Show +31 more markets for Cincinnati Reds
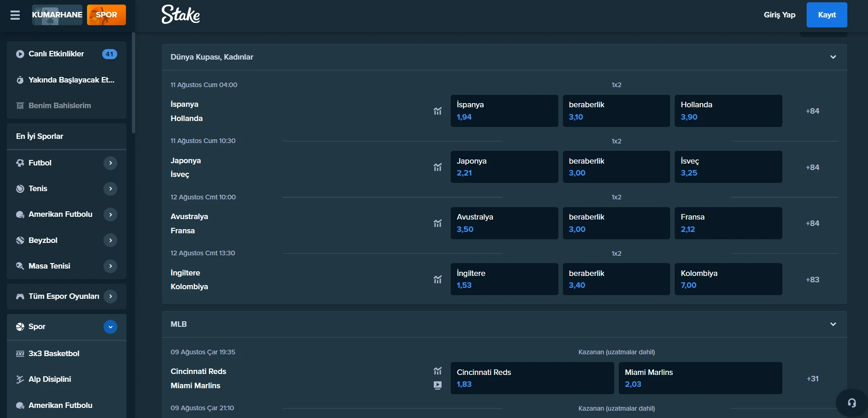The image size is (868, 418). click(813, 379)
